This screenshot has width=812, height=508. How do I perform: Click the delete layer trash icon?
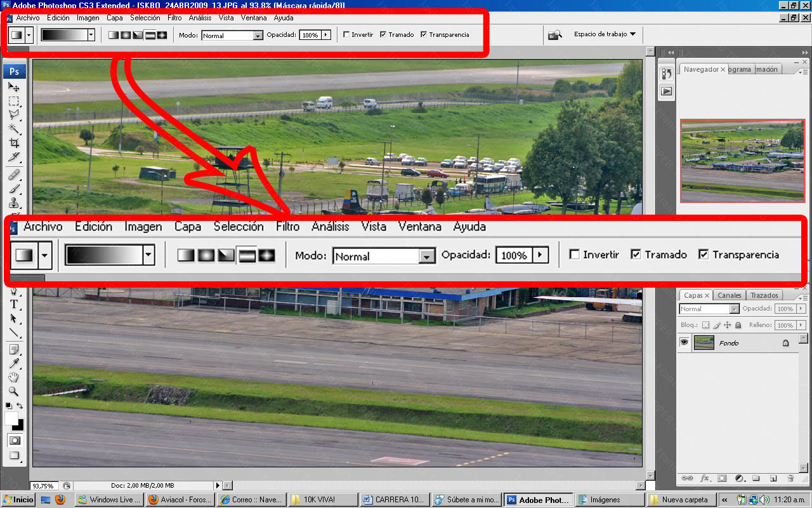(x=790, y=478)
